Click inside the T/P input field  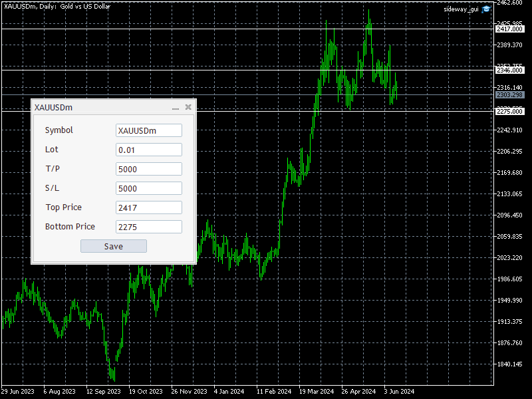pos(148,168)
